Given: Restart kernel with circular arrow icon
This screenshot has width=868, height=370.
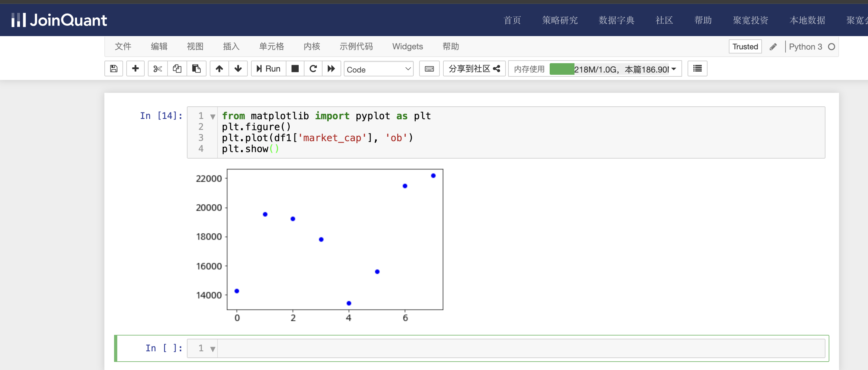Looking at the screenshot, I should click(313, 69).
